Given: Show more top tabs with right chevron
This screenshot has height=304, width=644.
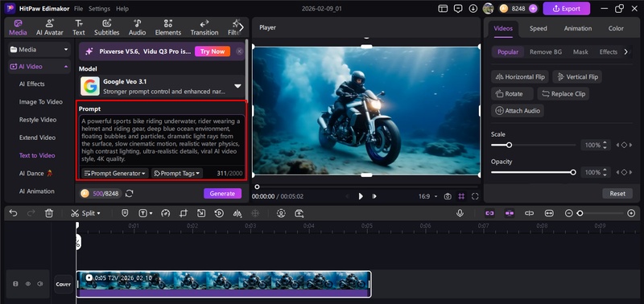Looking at the screenshot, I should pyautogui.click(x=242, y=27).
